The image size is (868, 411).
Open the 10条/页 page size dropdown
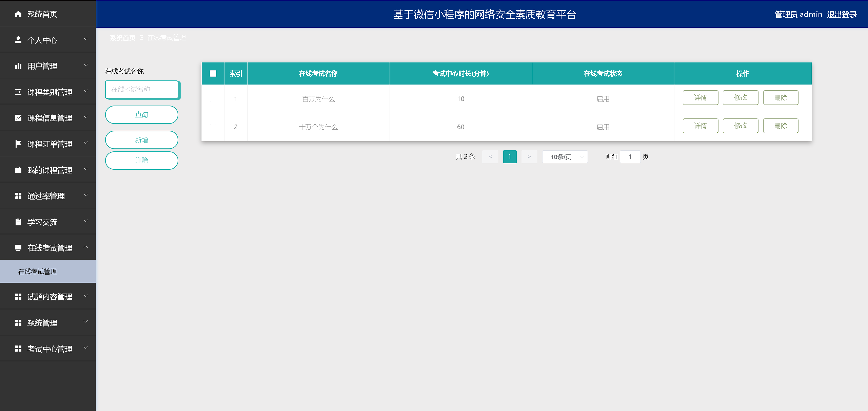tap(565, 157)
